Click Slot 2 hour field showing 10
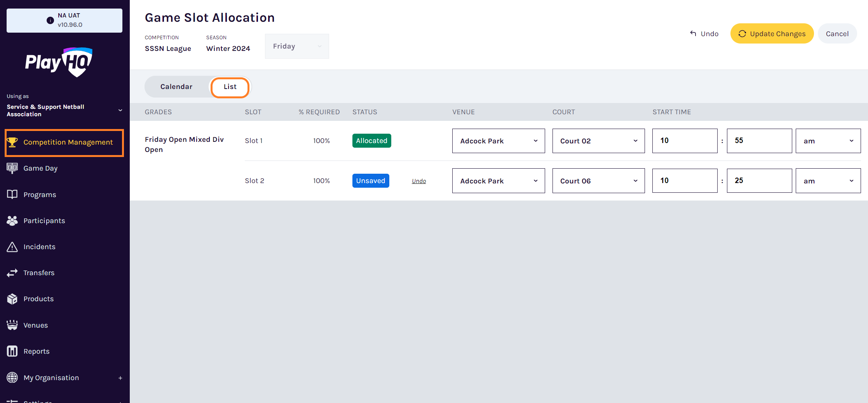 click(x=685, y=181)
